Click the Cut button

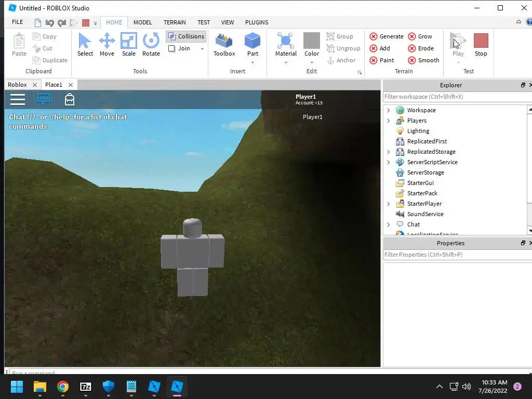[x=42, y=48]
